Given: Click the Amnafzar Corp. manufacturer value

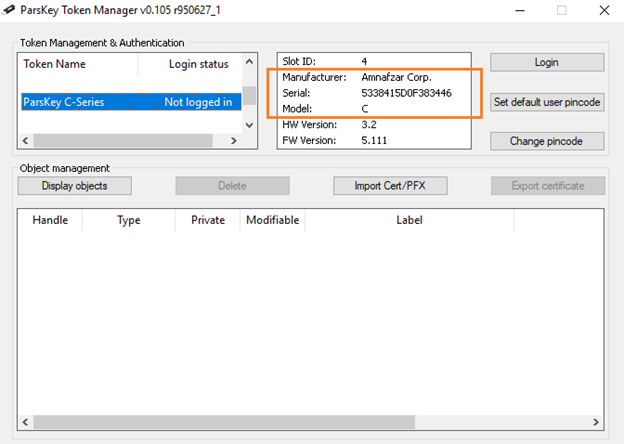Looking at the screenshot, I should point(396,77).
